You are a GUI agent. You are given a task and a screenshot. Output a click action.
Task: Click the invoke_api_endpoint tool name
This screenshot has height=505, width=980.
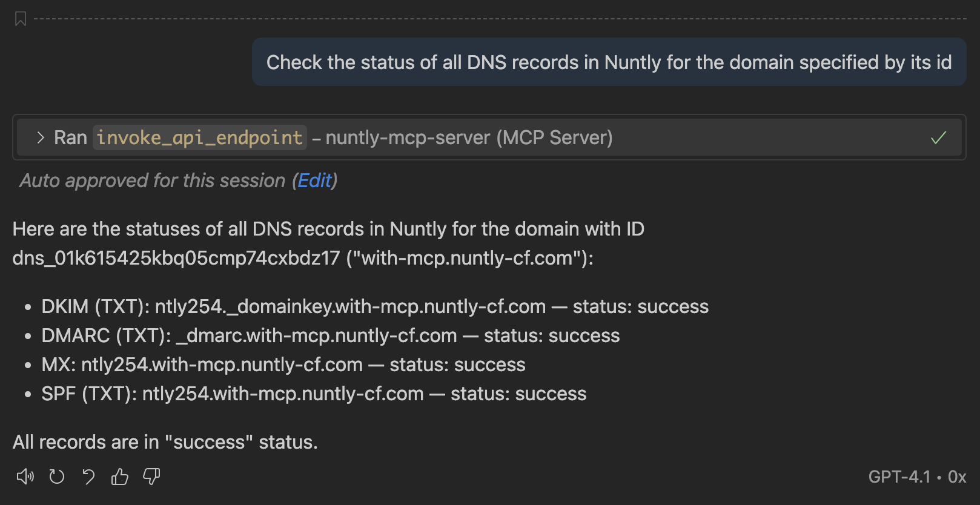199,138
